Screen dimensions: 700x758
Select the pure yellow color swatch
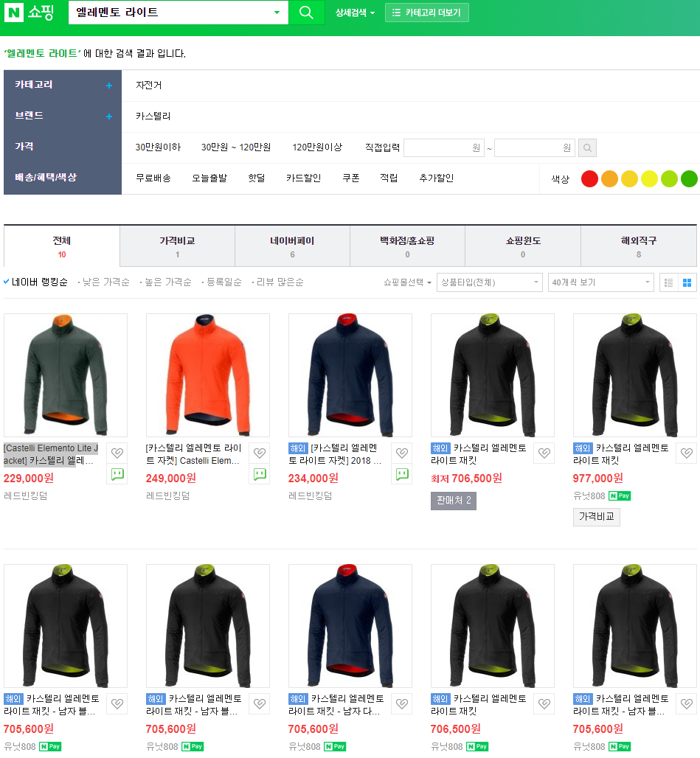click(x=649, y=179)
